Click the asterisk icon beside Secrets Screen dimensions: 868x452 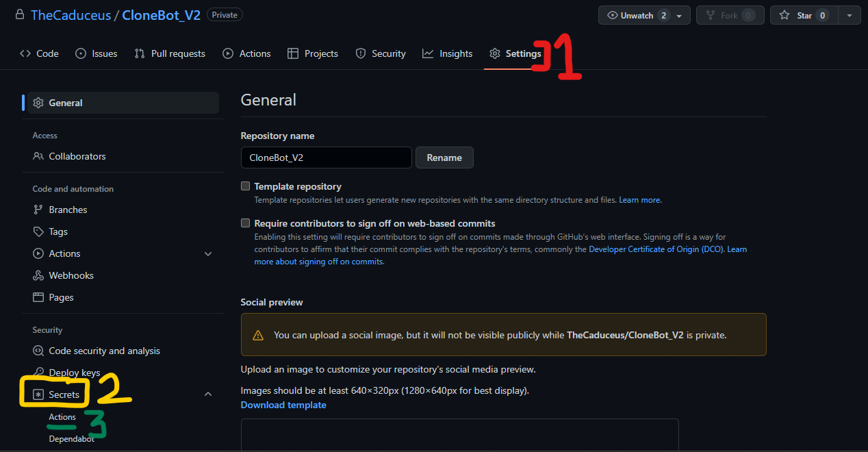click(x=38, y=394)
